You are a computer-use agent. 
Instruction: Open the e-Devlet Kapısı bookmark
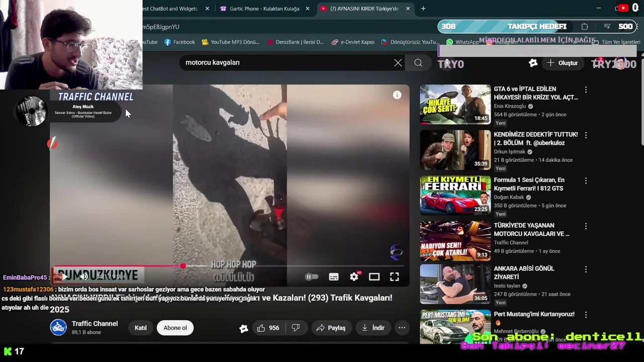(x=353, y=42)
